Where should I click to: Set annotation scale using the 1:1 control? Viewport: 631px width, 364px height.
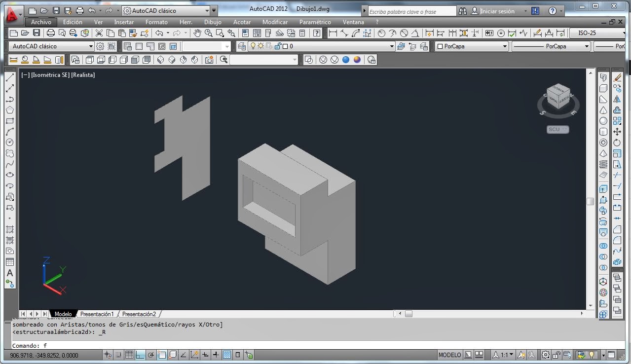tap(503, 354)
